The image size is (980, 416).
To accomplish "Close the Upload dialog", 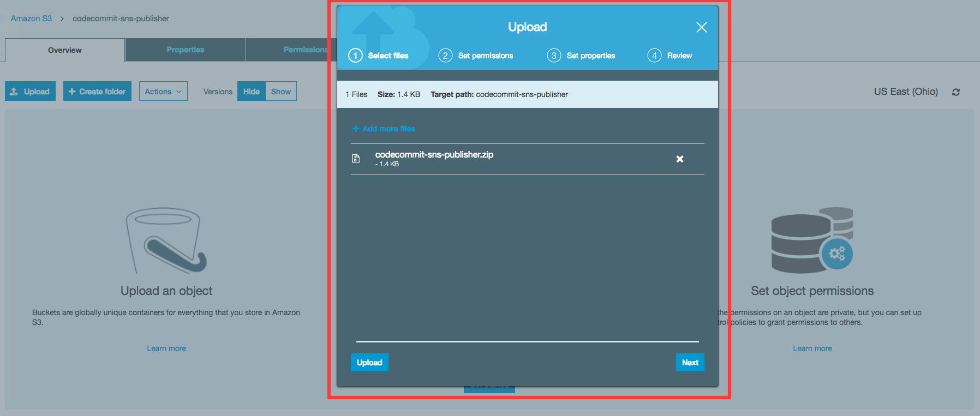I will 702,27.
